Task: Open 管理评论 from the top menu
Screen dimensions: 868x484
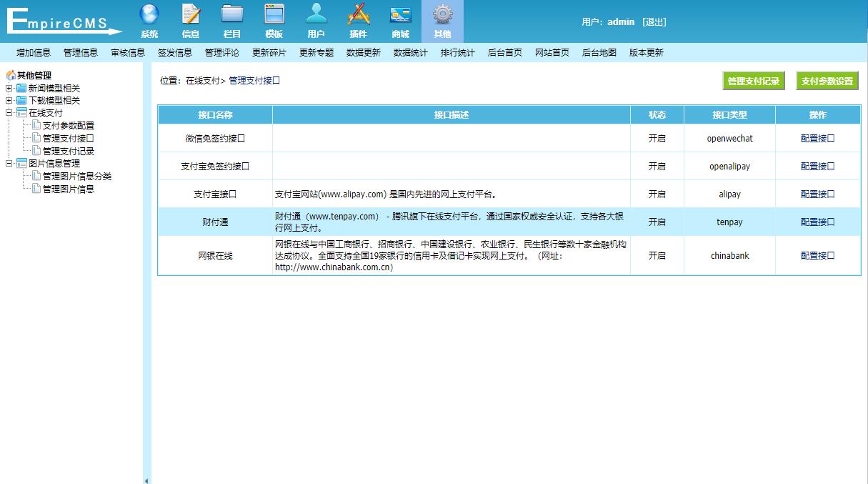Action: coord(222,51)
